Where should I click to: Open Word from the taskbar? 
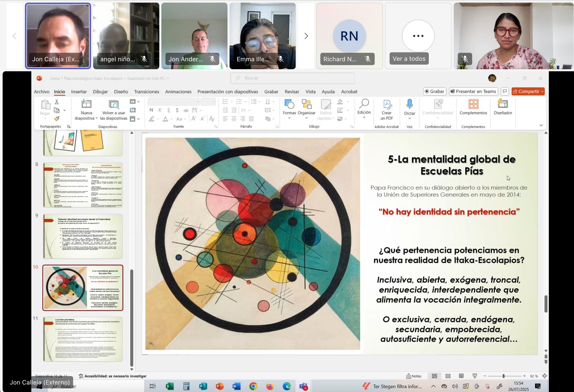tap(236, 386)
